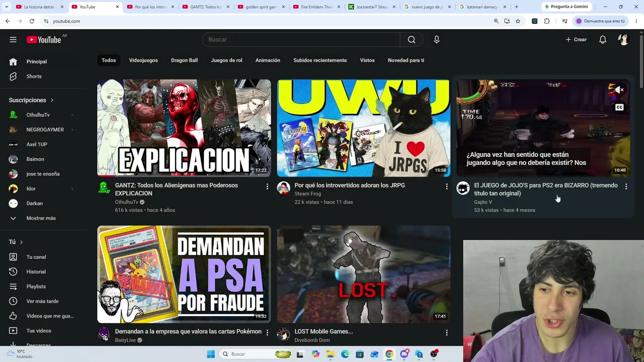Open the account avatar menu
Image resolution: width=644 pixels, height=362 pixels.
coord(624,40)
